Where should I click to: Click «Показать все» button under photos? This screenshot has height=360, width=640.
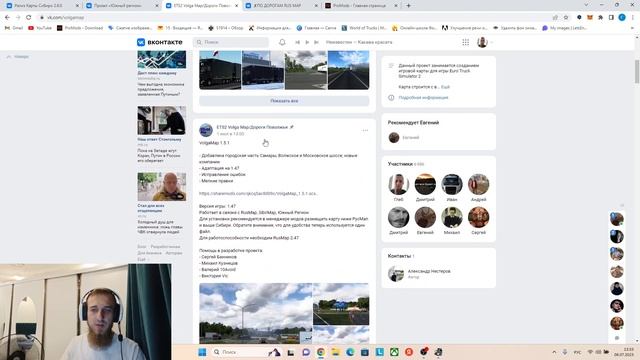tap(284, 101)
